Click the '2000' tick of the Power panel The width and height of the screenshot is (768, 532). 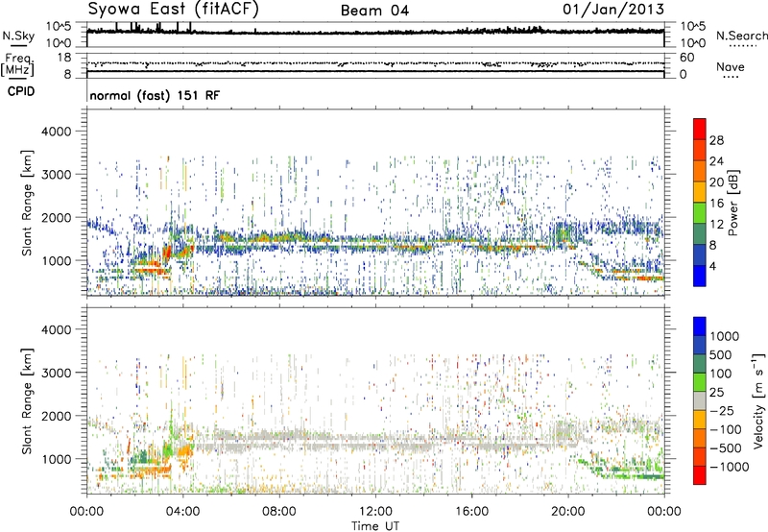(x=57, y=217)
